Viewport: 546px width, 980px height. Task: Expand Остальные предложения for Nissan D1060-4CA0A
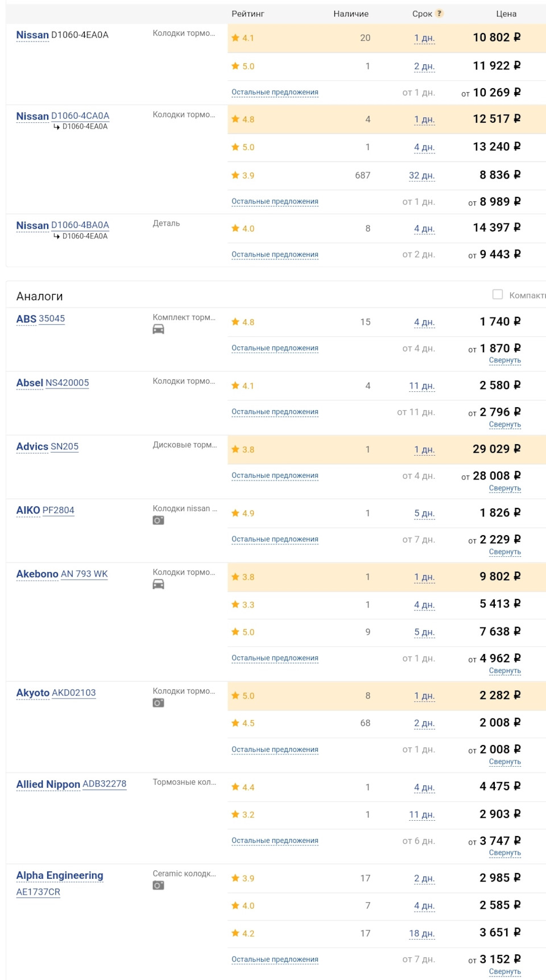coord(275,201)
